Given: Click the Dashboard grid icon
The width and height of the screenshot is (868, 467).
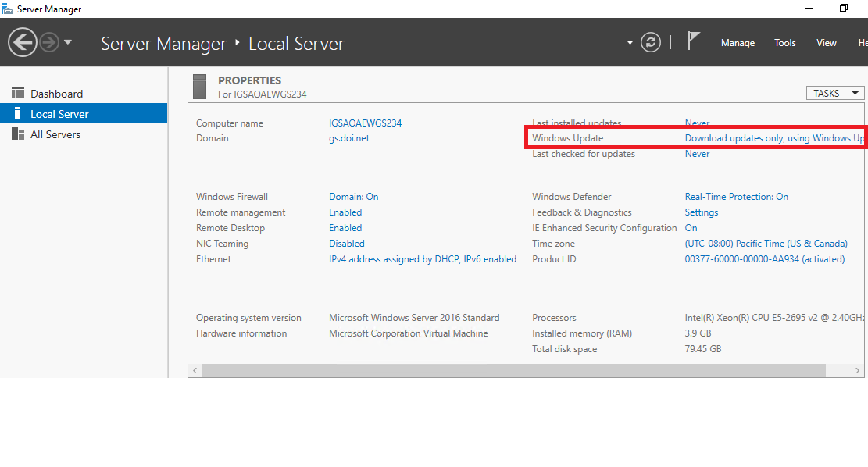Looking at the screenshot, I should point(18,93).
